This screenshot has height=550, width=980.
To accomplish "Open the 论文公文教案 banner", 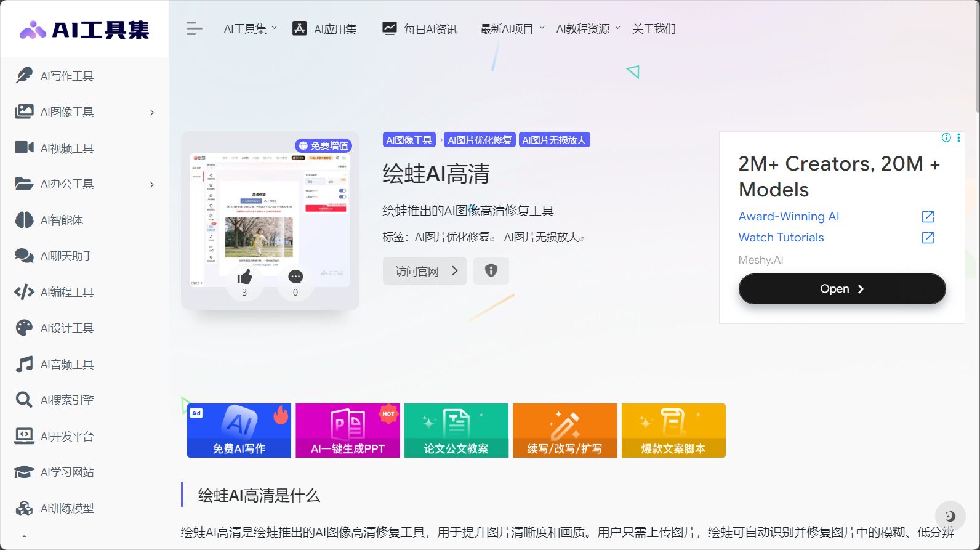I will point(456,431).
